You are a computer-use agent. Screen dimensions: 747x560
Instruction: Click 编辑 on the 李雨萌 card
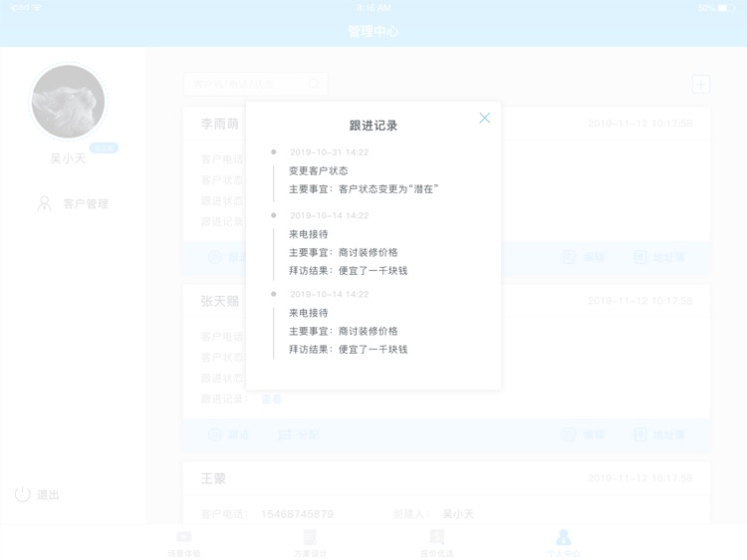tap(585, 257)
